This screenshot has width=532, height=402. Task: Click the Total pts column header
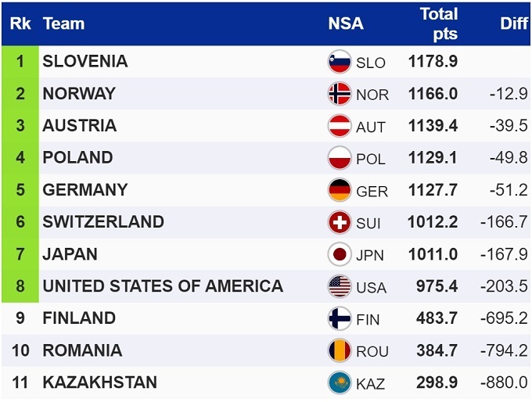439,23
